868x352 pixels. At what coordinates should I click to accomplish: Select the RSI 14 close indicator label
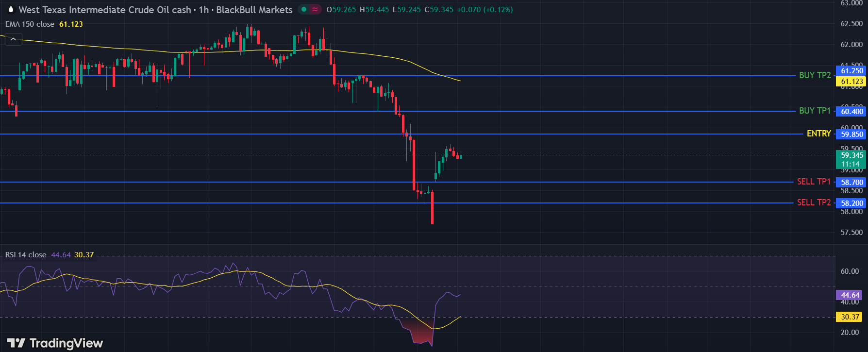tap(26, 255)
